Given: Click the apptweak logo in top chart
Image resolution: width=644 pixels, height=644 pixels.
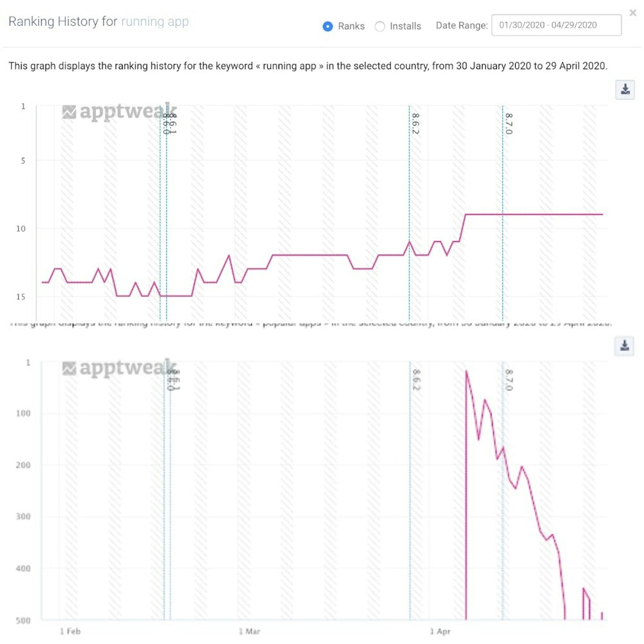Looking at the screenshot, I should [119, 112].
